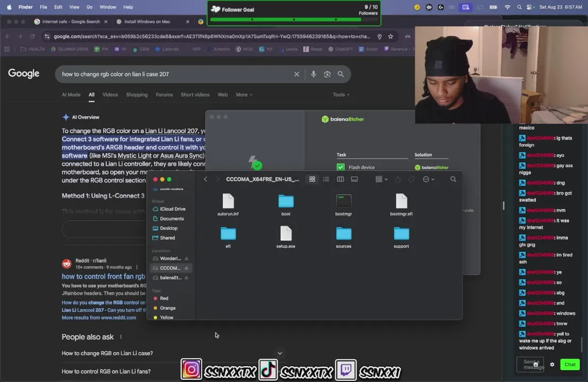
Task: Open the Finder menu in menu bar
Action: [x=25, y=7]
